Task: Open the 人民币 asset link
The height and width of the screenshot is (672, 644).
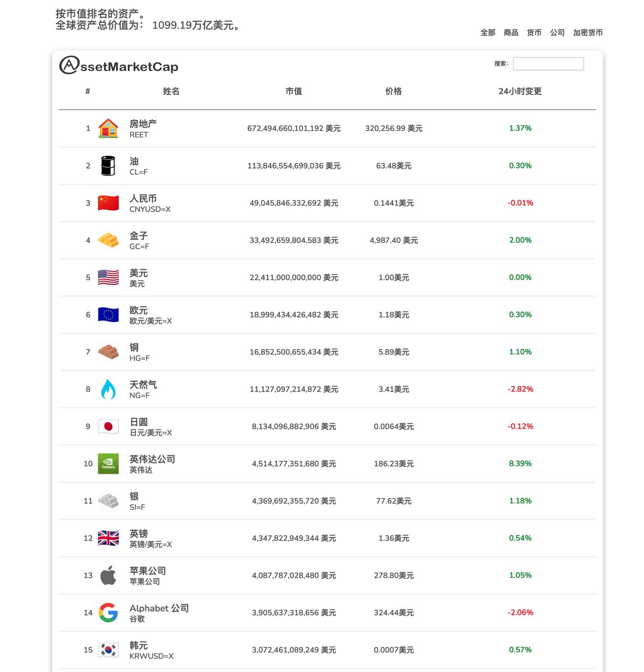Action: [x=143, y=198]
